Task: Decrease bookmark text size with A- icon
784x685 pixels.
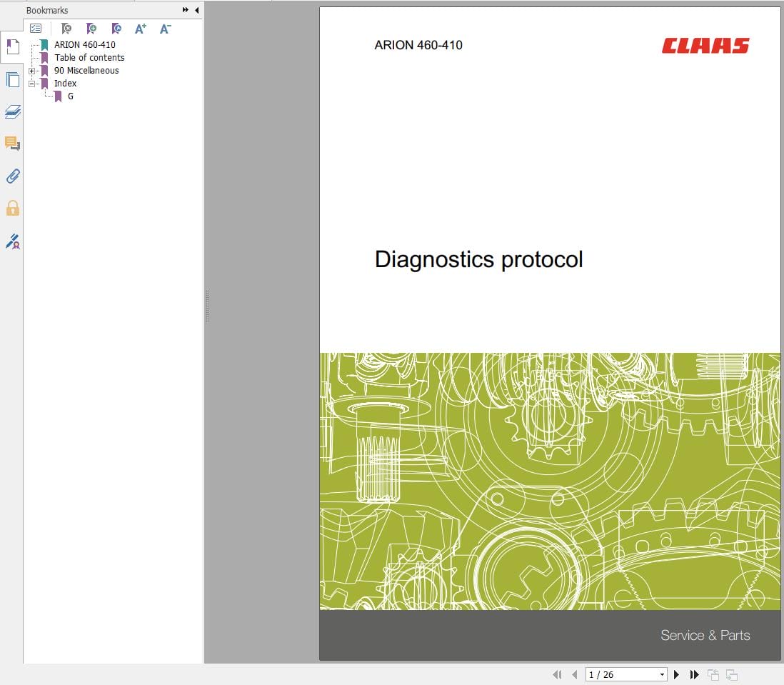Action: pos(165,29)
